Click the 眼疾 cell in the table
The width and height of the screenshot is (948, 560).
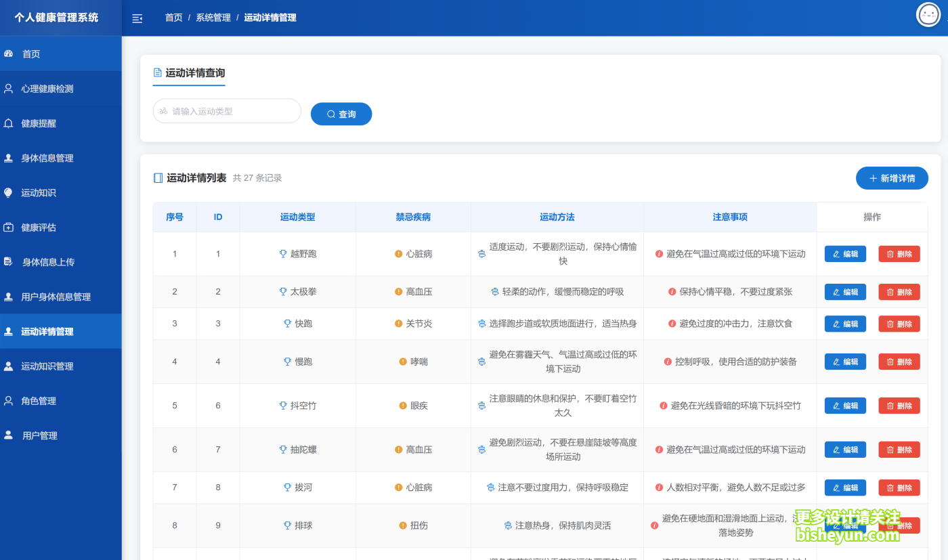coord(413,406)
